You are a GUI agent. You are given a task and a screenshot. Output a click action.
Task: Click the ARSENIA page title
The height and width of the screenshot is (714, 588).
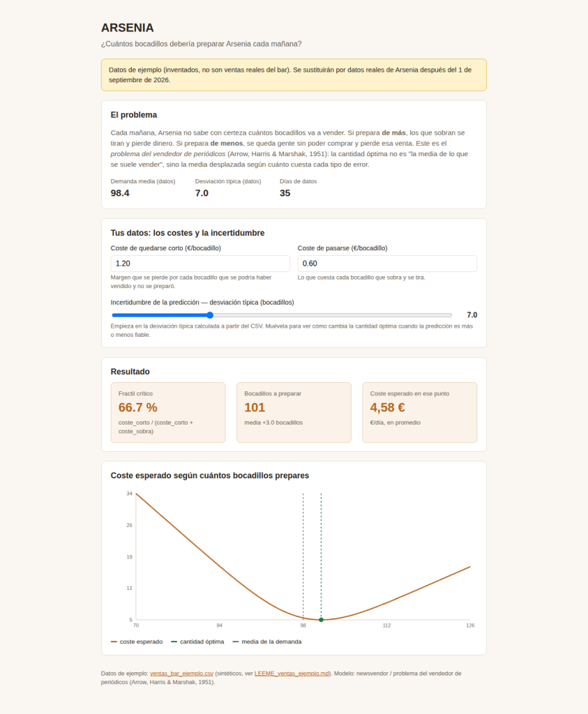tap(128, 28)
